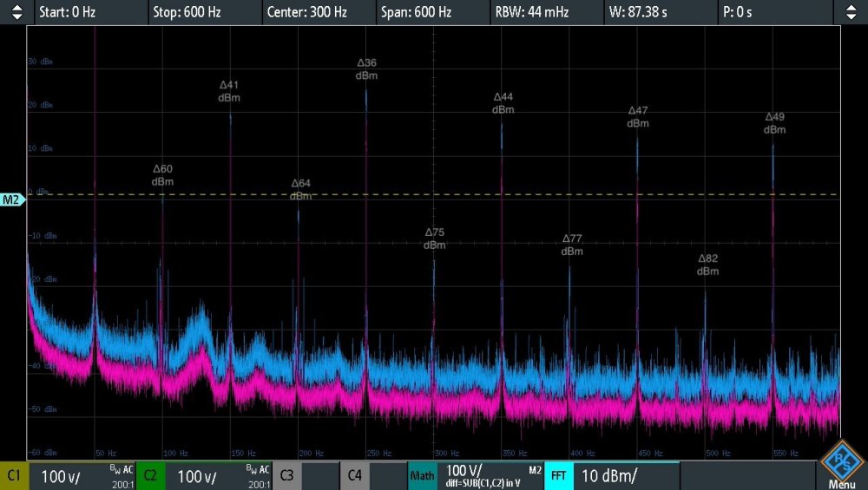Select the M2 waveform marker tag

[12, 200]
